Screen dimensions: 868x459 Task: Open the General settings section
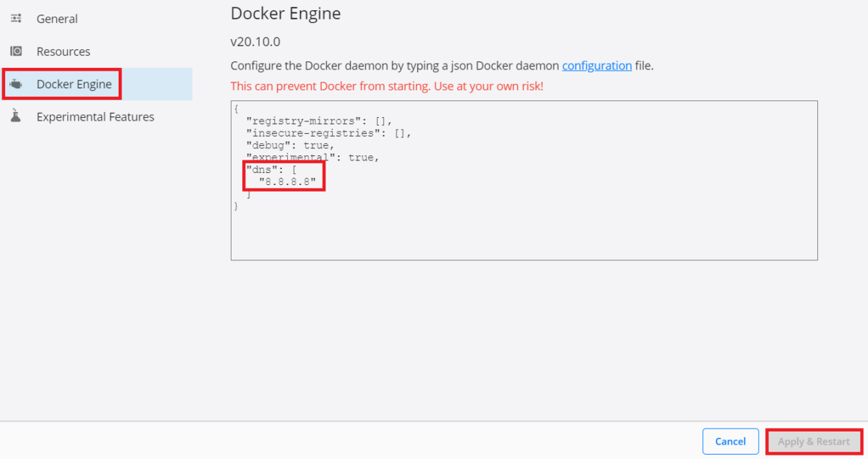[x=57, y=18]
